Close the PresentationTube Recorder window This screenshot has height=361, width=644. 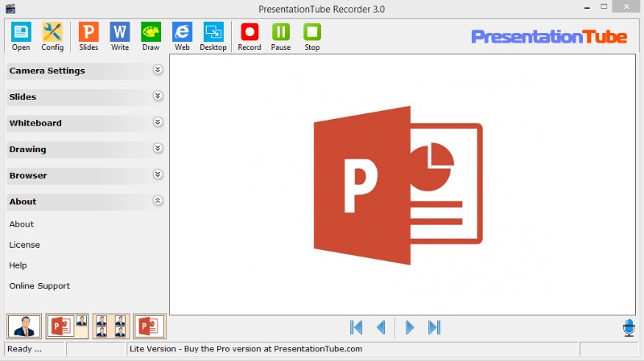point(626,6)
